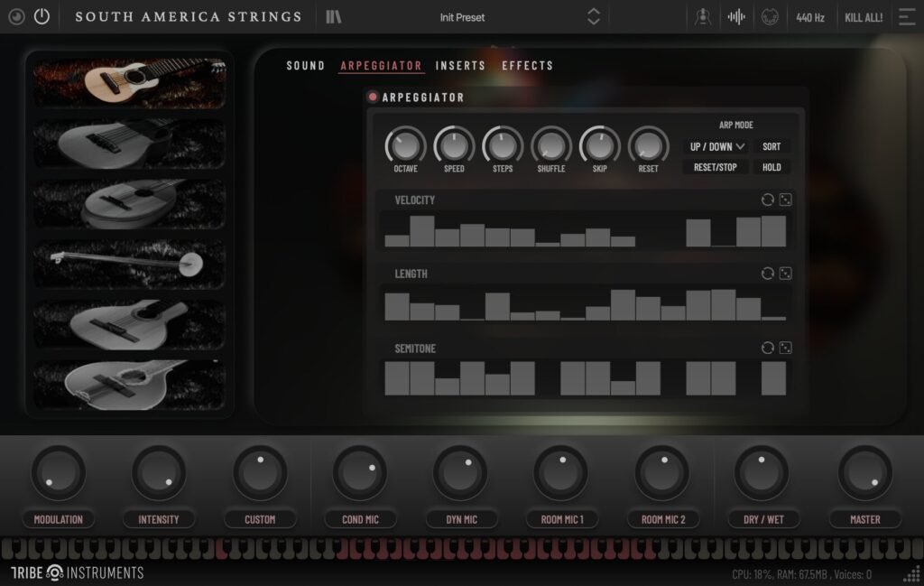Select the long single-string stick instrument thumbnail
Screen dimensions: 924x586
[130, 265]
